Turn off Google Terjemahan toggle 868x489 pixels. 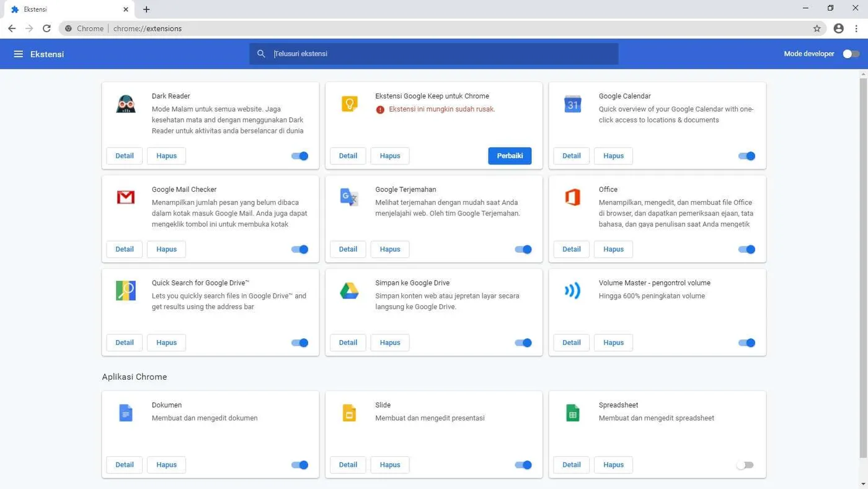523,249
